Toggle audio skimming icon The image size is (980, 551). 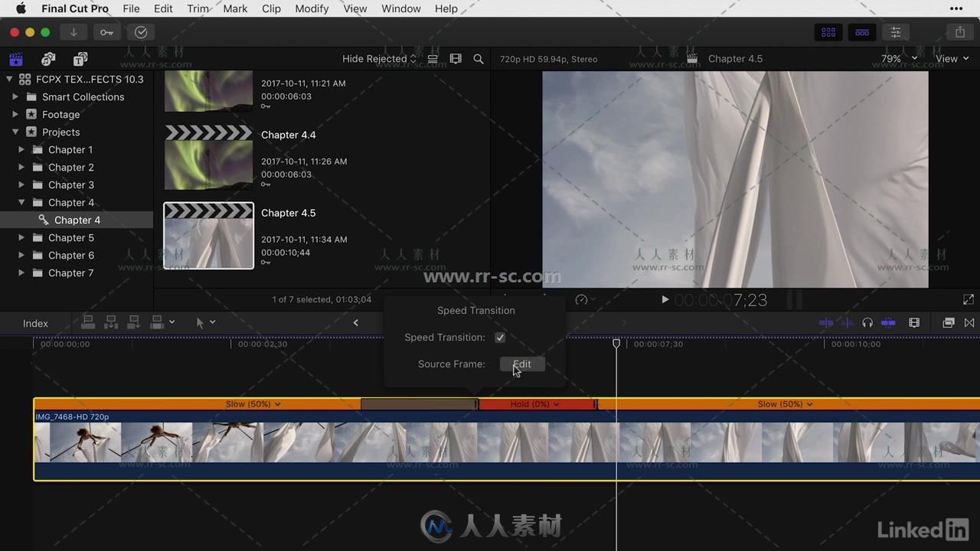click(x=847, y=323)
